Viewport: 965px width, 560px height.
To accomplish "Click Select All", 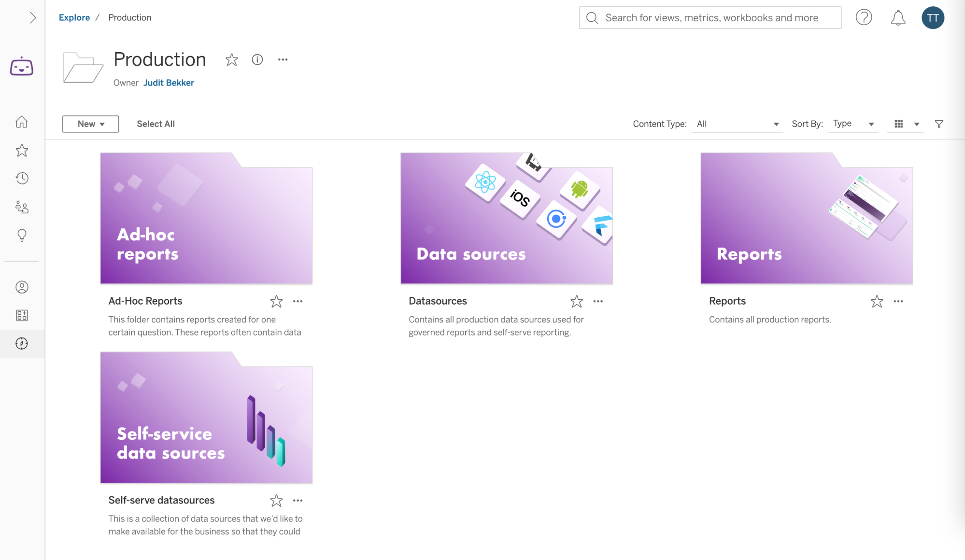I will point(156,124).
